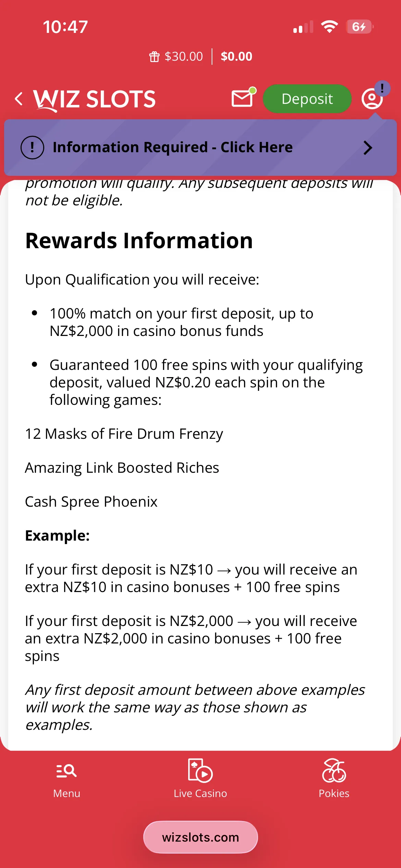This screenshot has width=401, height=868.
Task: Tap the Live Casino cards icon
Action: [x=200, y=771]
